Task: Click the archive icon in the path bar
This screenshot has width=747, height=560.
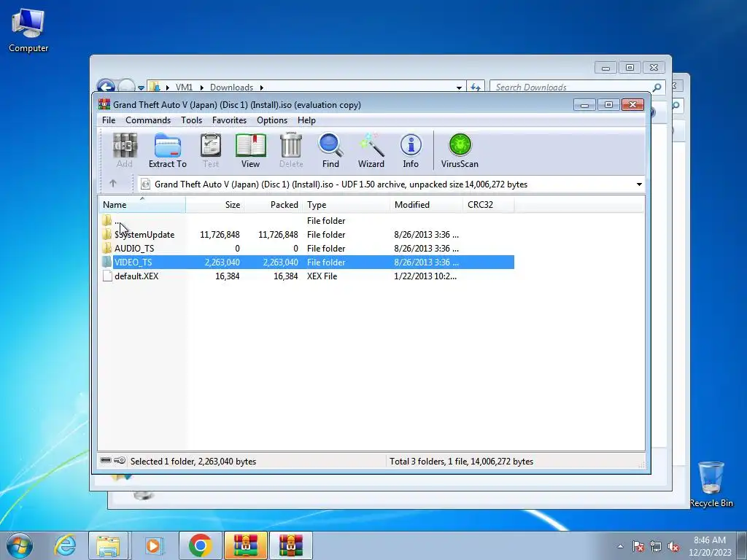Action: 146,184
